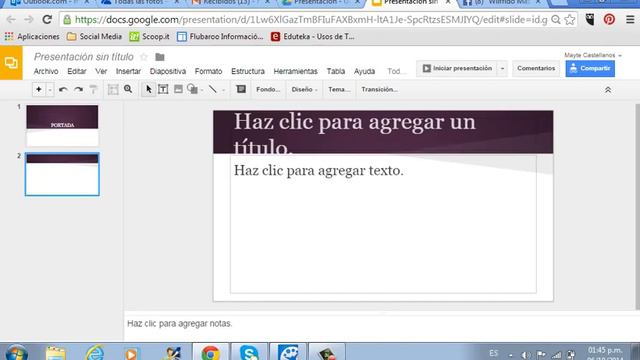This screenshot has height=360, width=640.
Task: Click the Pinterest extension icon
Action: (x=609, y=20)
